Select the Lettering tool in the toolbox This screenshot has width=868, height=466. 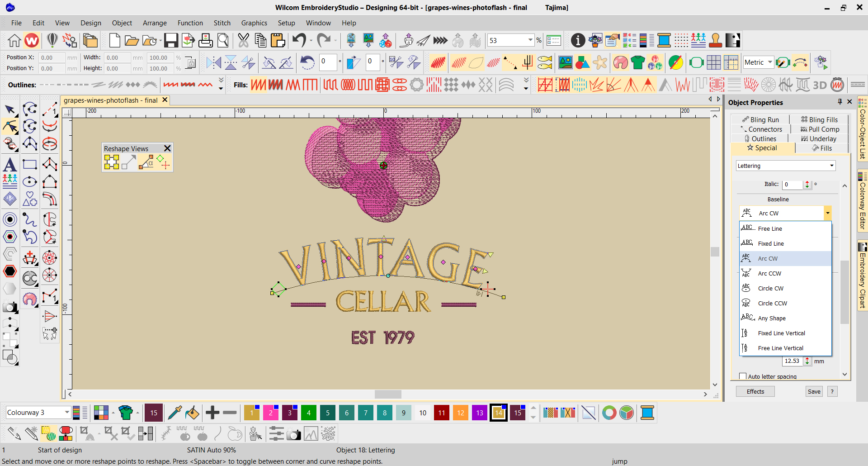click(9, 165)
